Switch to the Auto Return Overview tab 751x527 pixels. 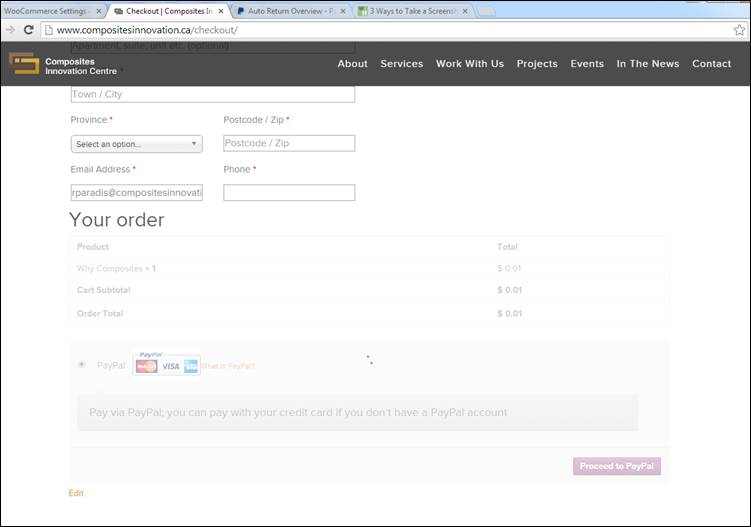(290, 11)
